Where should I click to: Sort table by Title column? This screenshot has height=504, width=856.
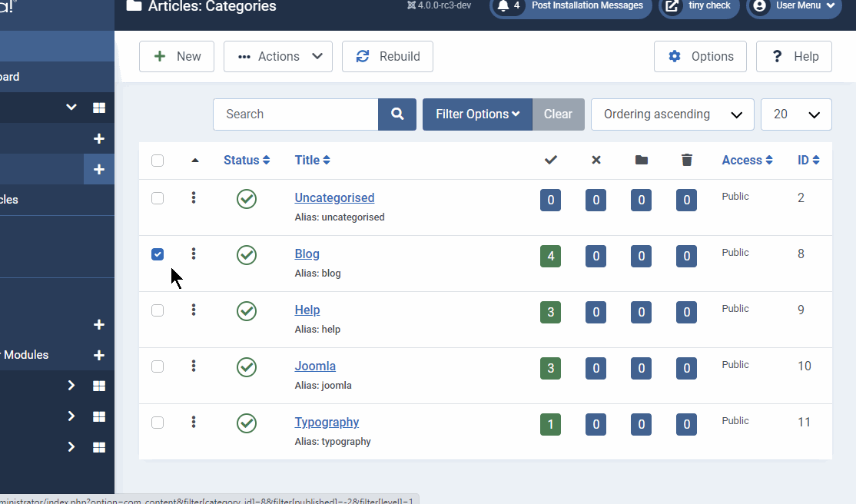312,160
